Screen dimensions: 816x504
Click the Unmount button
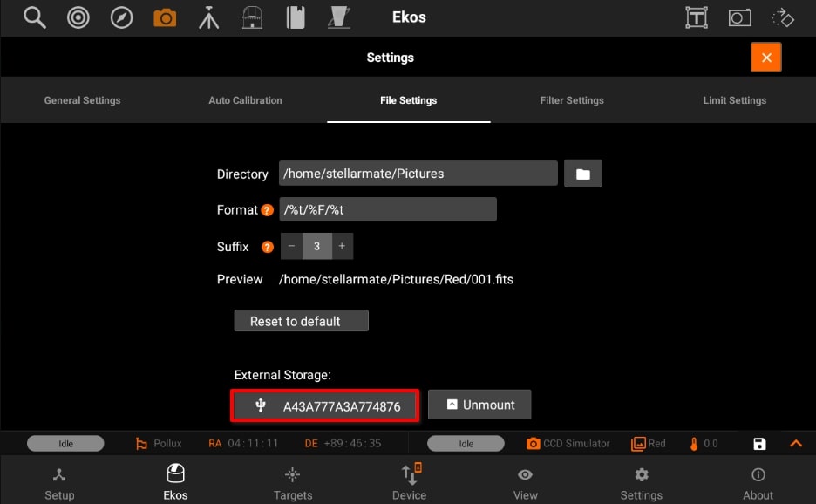479,405
